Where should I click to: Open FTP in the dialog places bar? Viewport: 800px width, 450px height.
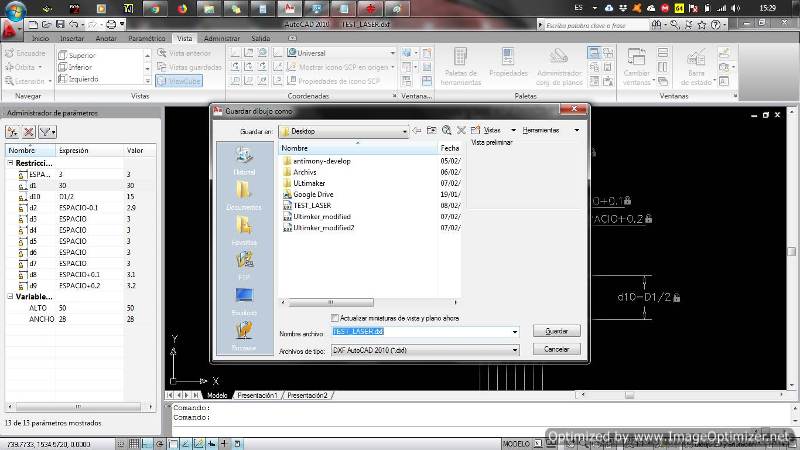pos(244,265)
